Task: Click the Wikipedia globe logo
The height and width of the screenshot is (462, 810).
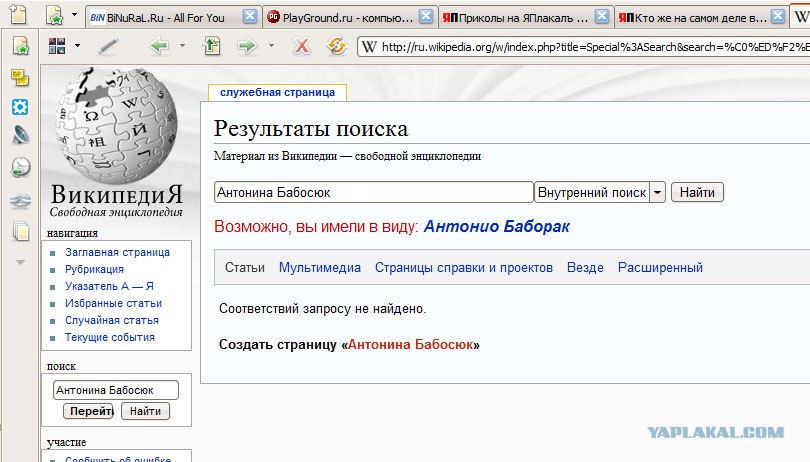Action: click(116, 124)
